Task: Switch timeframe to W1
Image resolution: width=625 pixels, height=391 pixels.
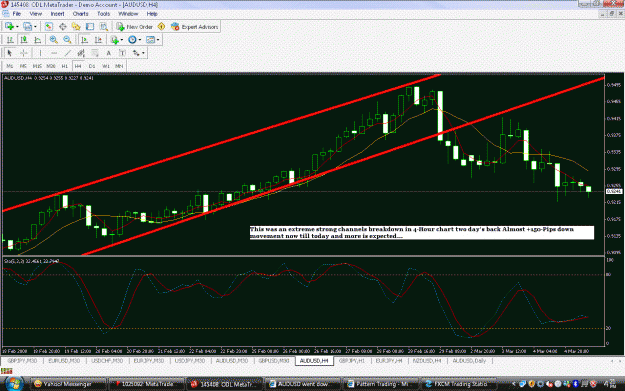Action: click(x=106, y=66)
